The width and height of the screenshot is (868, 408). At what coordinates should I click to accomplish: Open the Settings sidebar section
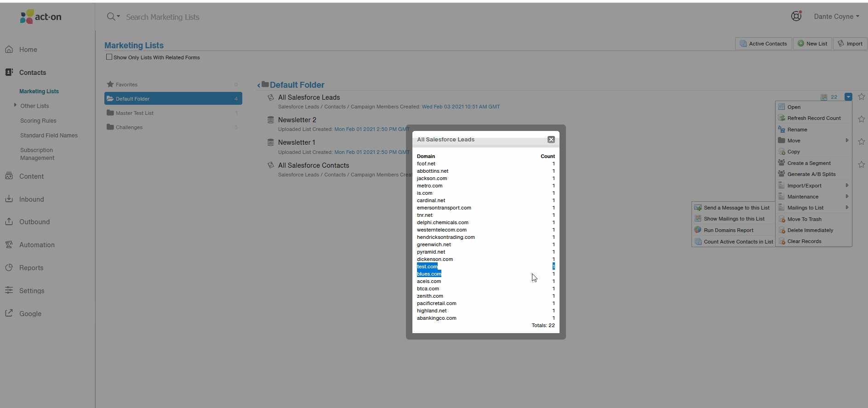tap(32, 291)
